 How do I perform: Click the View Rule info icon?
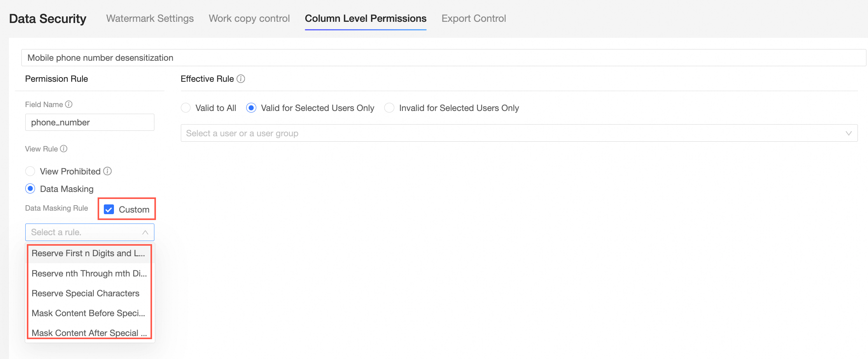64,149
